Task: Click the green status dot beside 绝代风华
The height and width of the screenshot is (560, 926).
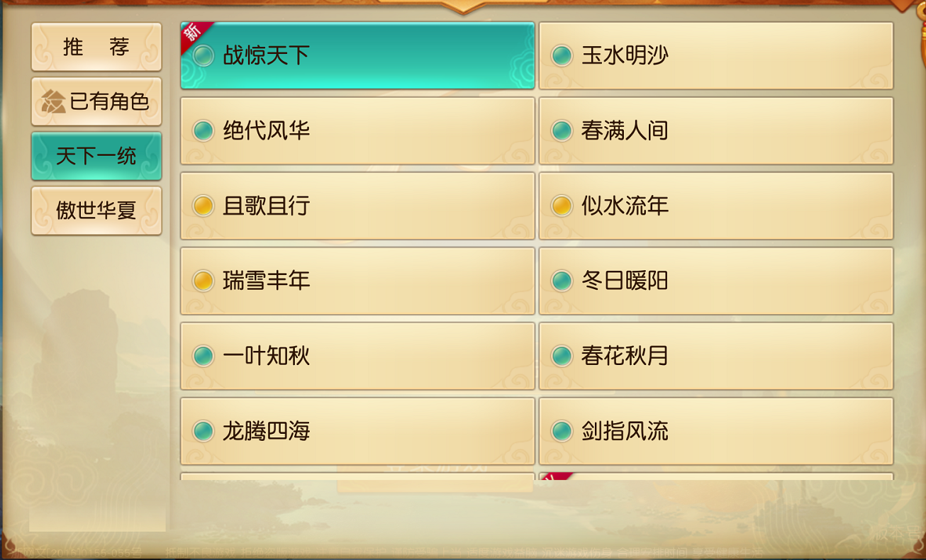Action: point(203,130)
